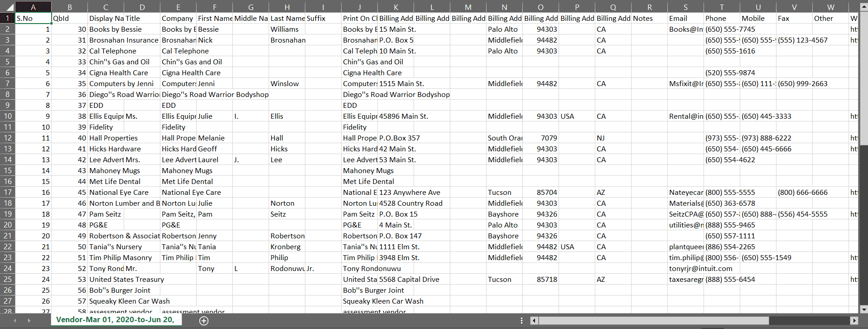Image resolution: width=868 pixels, height=329 pixels.
Task: Select '7079' zip code cell
Action: pyautogui.click(x=540, y=138)
